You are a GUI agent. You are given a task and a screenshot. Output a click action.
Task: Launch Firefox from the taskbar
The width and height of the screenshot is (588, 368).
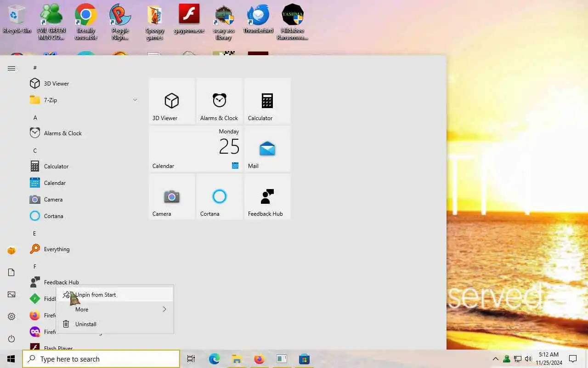[x=259, y=359]
